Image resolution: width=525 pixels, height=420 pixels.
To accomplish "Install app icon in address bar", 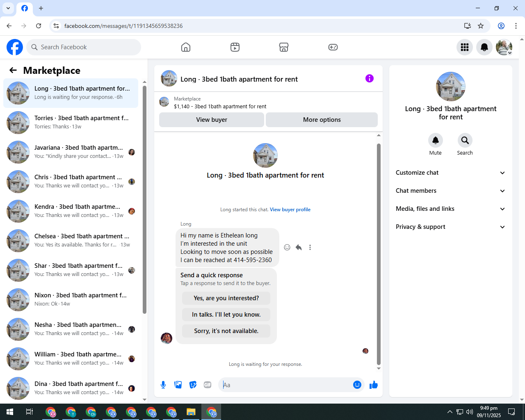I will pos(468,26).
